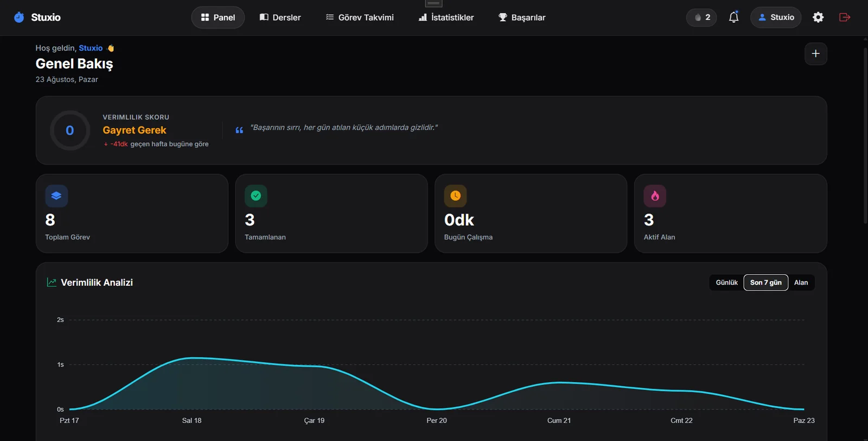Click the blue quotation mark icon
This screenshot has width=868, height=441.
(239, 130)
